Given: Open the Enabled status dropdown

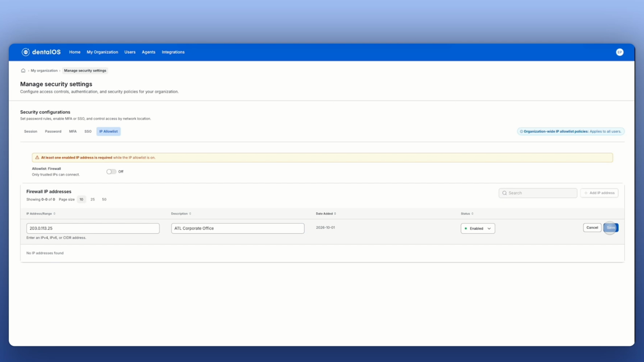Looking at the screenshot, I should point(478,228).
